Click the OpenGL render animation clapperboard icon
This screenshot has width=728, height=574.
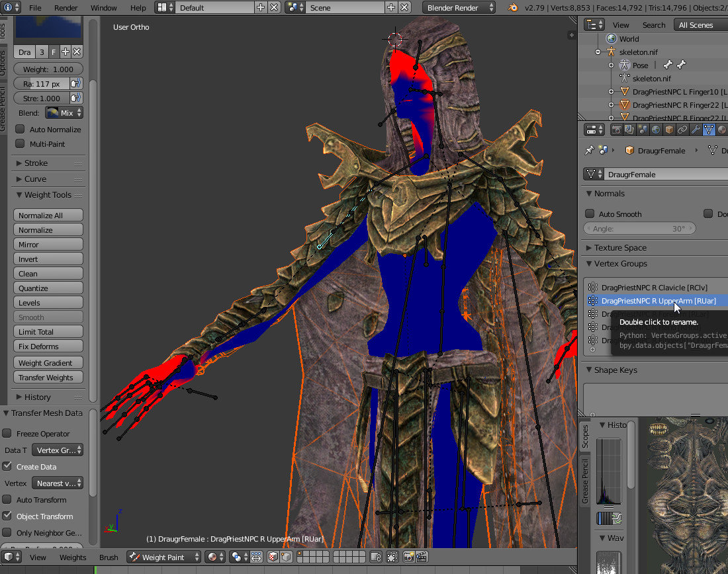[422, 557]
